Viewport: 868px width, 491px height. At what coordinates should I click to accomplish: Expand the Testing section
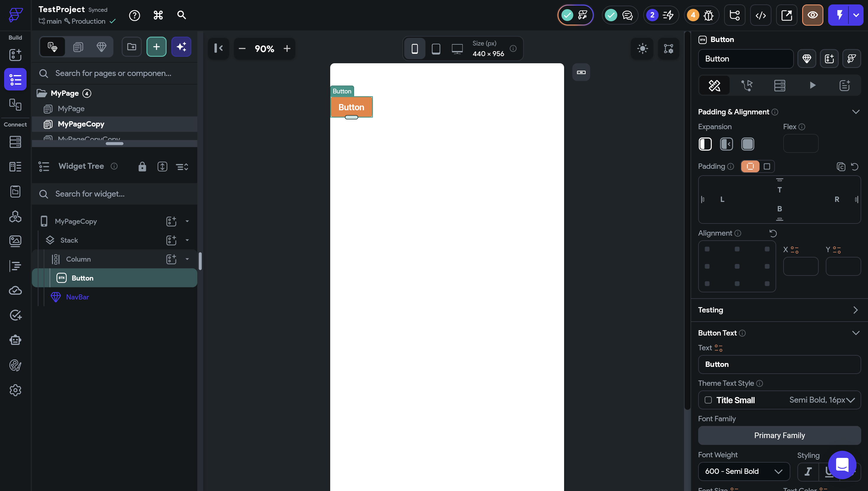point(855,310)
